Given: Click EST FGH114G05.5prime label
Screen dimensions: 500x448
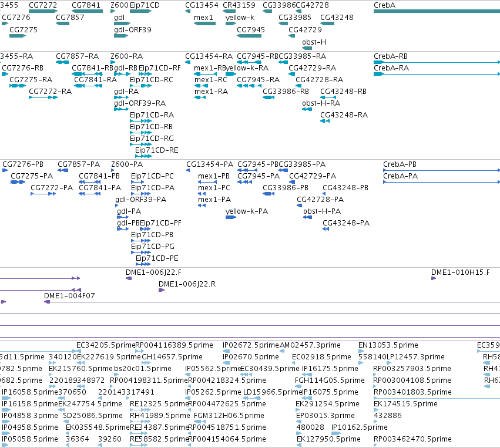Looking at the screenshot, I should coord(330,380).
